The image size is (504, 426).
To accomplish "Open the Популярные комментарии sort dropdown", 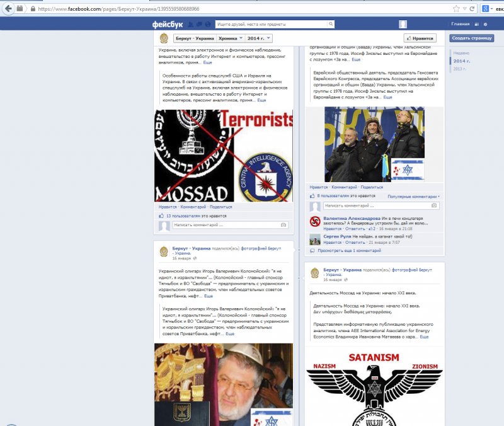I will [x=413, y=197].
